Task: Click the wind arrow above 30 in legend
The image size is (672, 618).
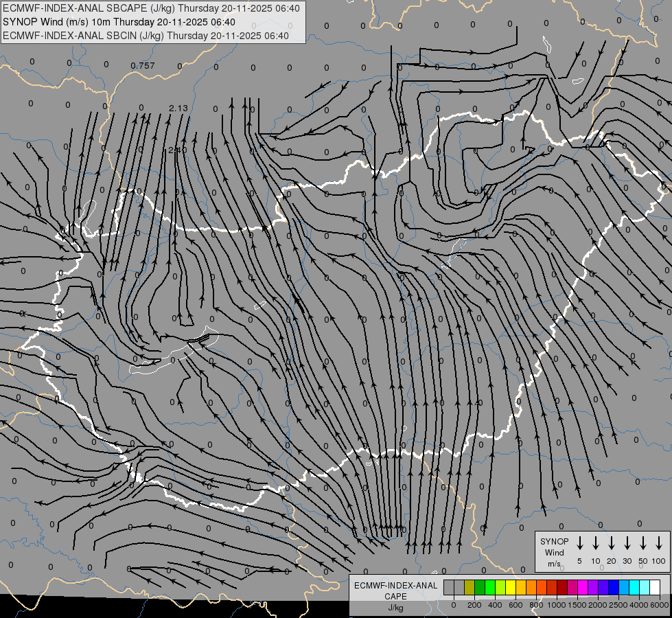Action: tap(627, 543)
